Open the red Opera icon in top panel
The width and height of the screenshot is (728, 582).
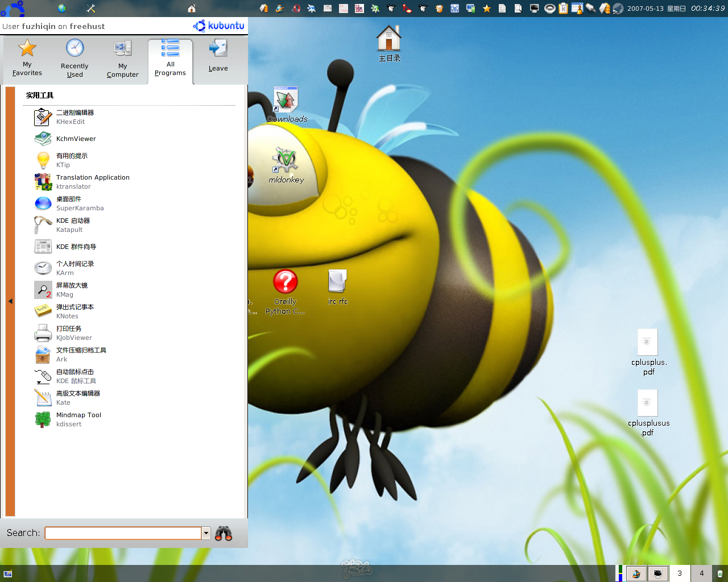pos(296,9)
